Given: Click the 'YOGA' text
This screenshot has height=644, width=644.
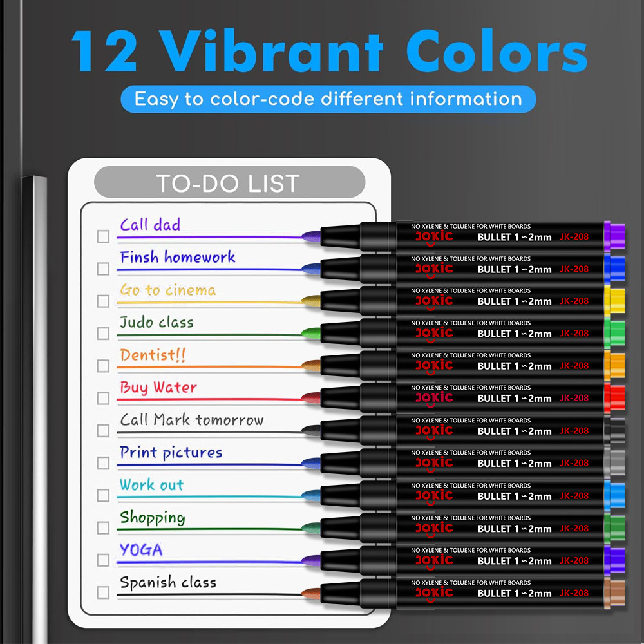Looking at the screenshot, I should pyautogui.click(x=141, y=549).
